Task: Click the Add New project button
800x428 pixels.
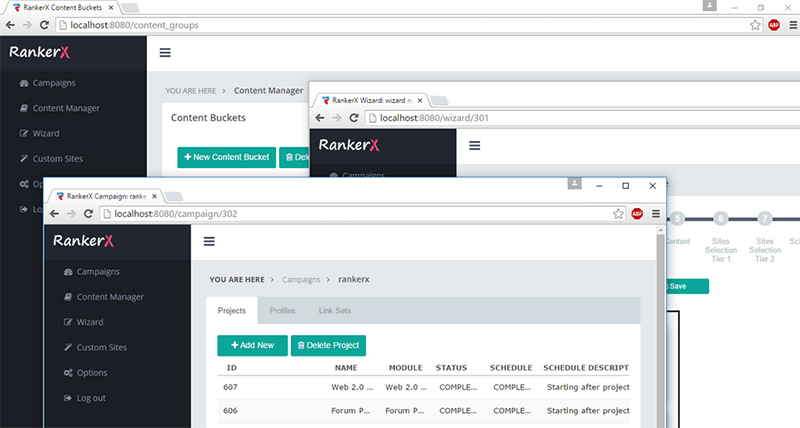Action: tap(253, 345)
